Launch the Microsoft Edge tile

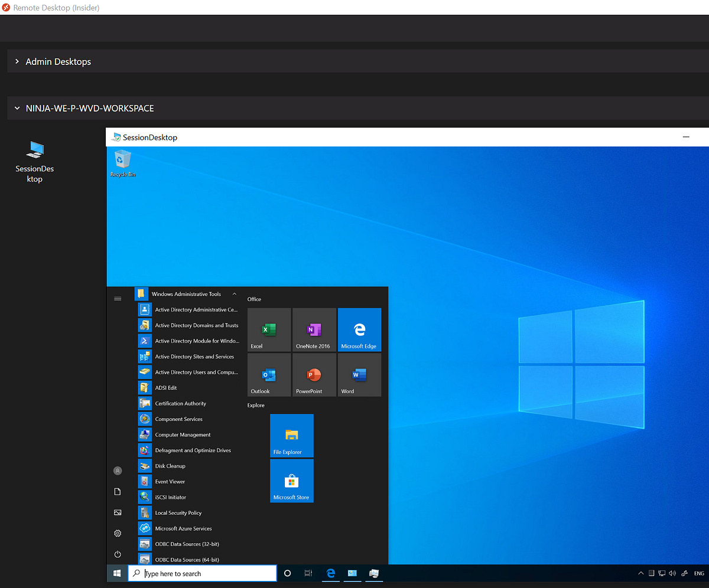(x=359, y=330)
